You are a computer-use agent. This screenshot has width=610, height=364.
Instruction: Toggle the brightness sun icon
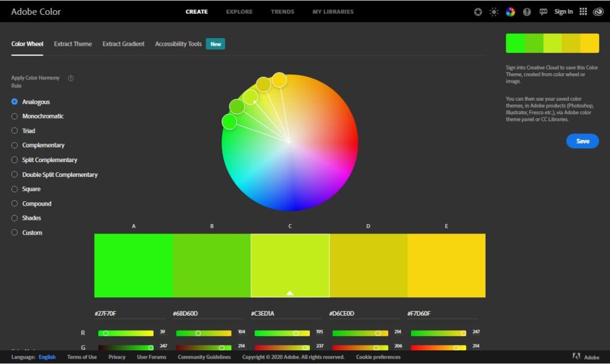494,12
